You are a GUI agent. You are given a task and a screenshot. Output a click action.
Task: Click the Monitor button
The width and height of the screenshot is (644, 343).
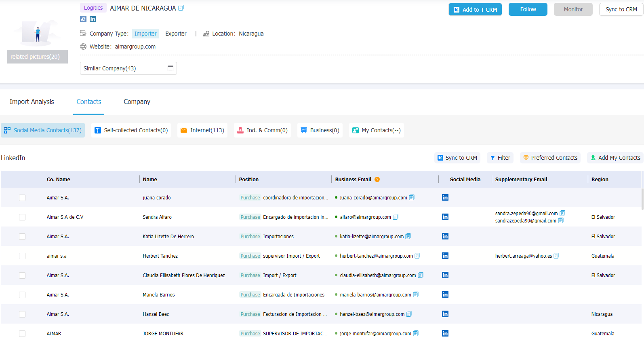[x=573, y=9]
